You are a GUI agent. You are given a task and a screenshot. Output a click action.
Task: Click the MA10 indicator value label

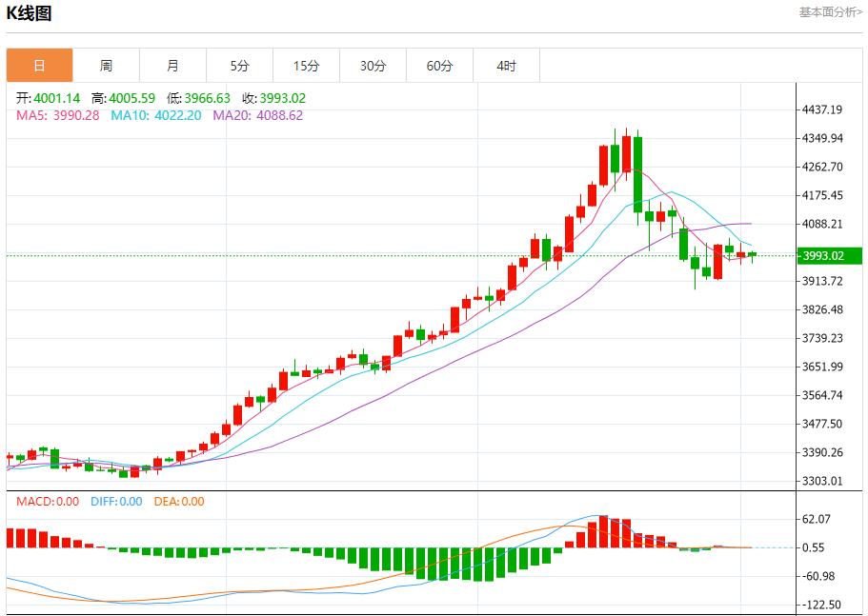[x=155, y=115]
